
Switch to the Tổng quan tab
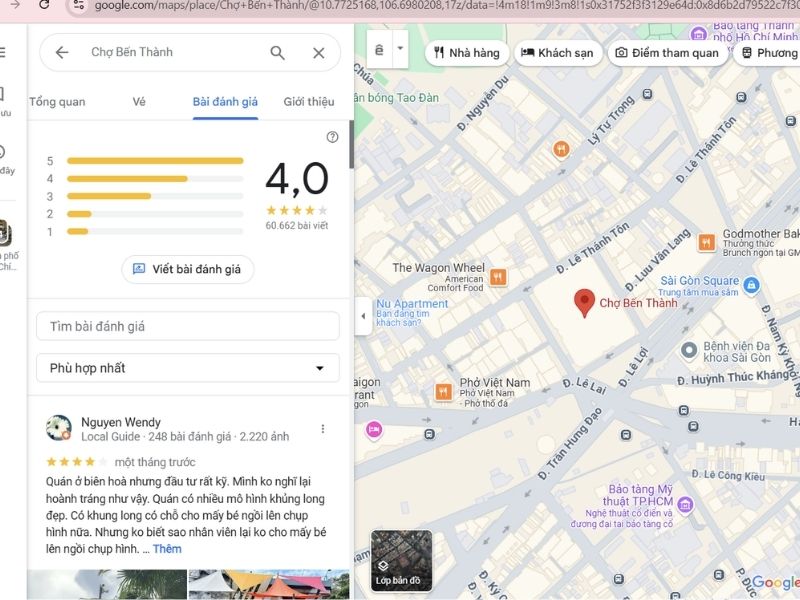click(x=57, y=102)
